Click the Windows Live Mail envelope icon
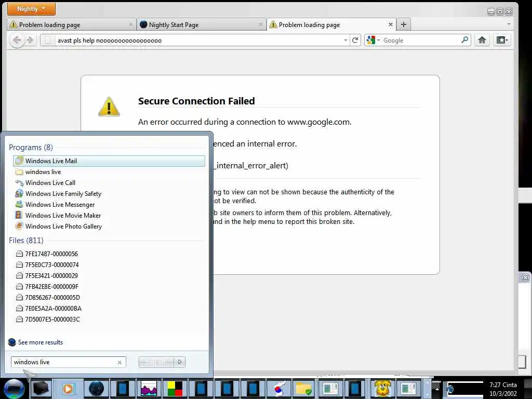Viewport: 532px width, 399px height. click(19, 161)
